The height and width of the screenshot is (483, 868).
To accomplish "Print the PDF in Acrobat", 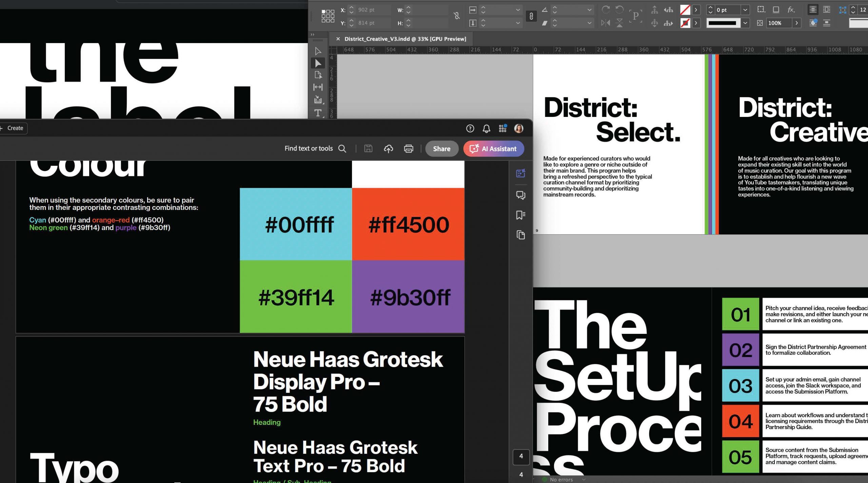I will point(409,148).
